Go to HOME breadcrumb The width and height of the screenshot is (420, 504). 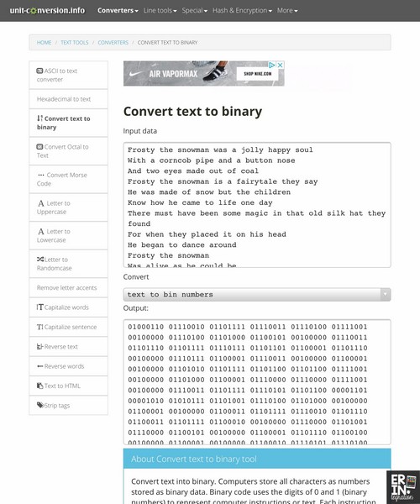pos(44,43)
